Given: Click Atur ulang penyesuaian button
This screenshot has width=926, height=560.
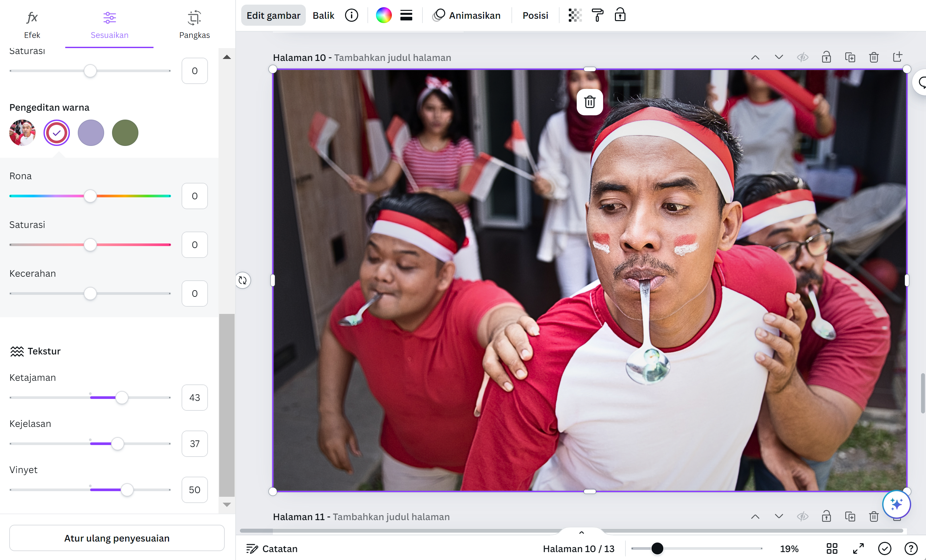Looking at the screenshot, I should (x=117, y=538).
